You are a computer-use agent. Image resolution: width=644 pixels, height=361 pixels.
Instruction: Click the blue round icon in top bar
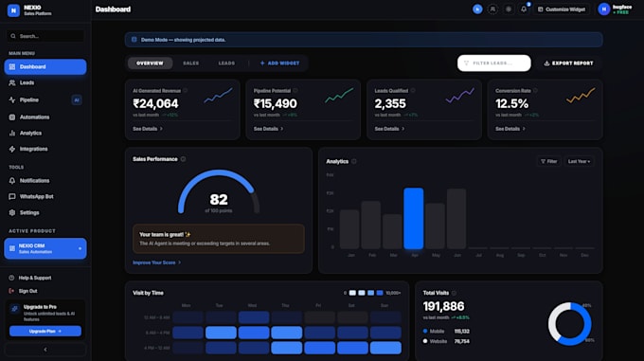(x=477, y=9)
